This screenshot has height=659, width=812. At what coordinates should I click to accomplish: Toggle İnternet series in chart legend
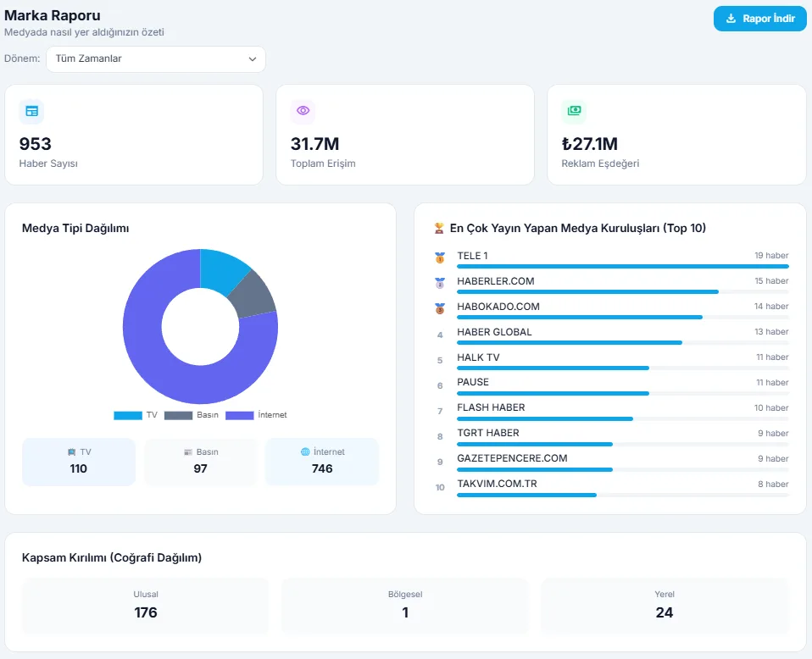click(255, 415)
